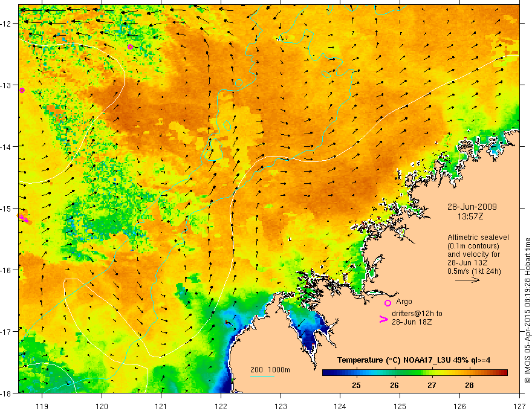The image size is (532, 411).
Task: Click the 0.5m/s velocity scale arrow
Action: point(467,280)
